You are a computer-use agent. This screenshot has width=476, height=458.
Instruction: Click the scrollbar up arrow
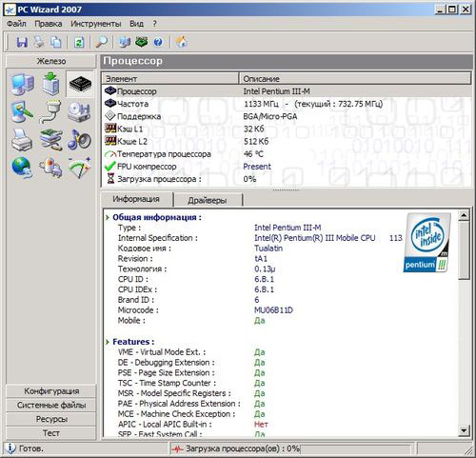click(464, 216)
